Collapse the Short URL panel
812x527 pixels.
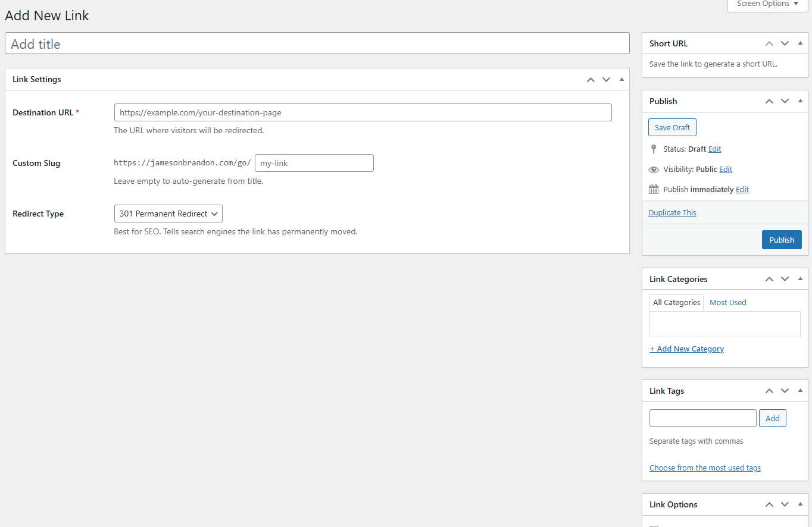(x=800, y=43)
